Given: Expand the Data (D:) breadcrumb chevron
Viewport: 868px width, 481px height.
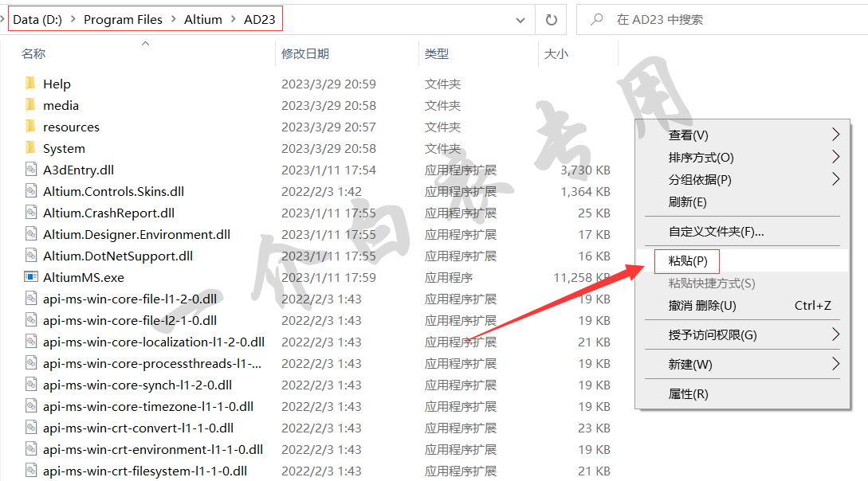Looking at the screenshot, I should click(73, 19).
